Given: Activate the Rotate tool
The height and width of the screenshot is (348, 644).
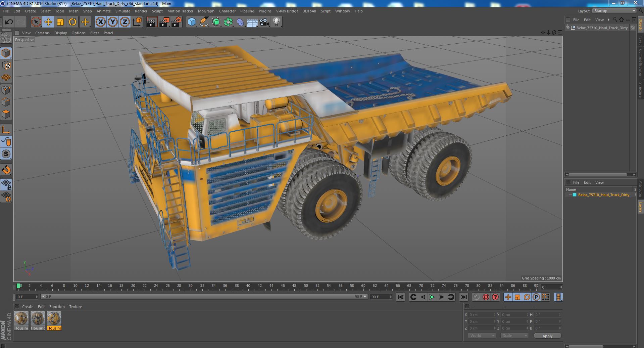Looking at the screenshot, I should [x=72, y=22].
